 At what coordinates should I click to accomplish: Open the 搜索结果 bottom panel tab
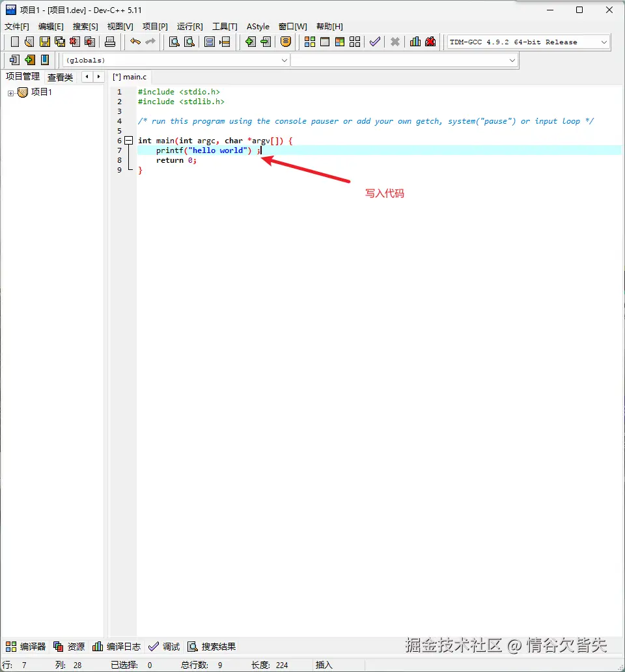coord(212,647)
